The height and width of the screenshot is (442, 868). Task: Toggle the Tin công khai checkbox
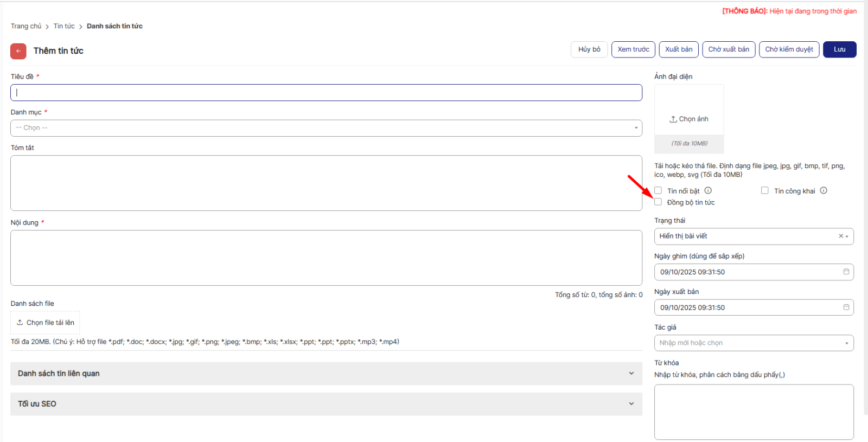coord(765,190)
